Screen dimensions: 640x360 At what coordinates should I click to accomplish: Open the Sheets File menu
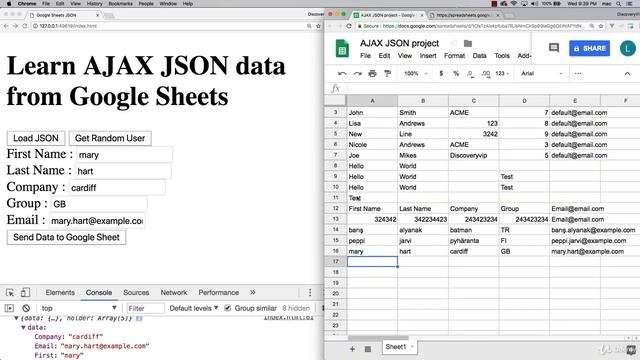[365, 56]
